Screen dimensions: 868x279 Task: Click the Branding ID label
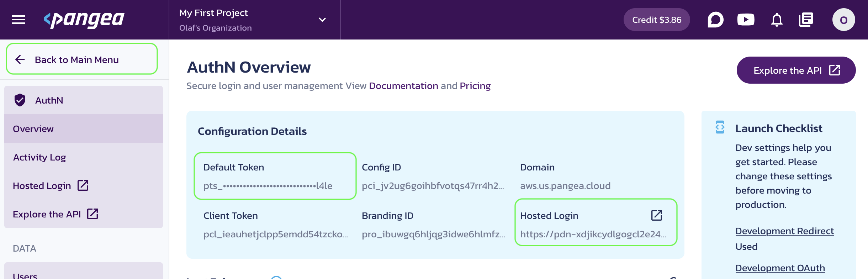(387, 216)
